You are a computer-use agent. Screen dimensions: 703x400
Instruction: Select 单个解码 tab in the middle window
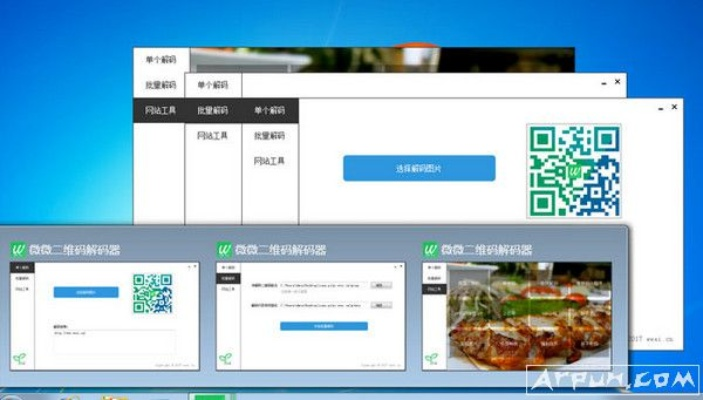[213, 85]
